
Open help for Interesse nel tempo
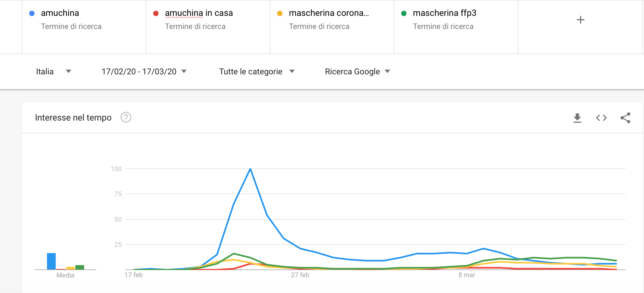126,118
